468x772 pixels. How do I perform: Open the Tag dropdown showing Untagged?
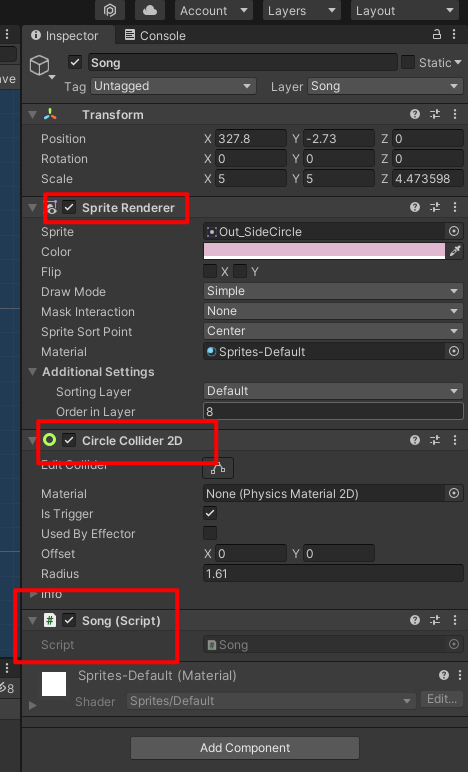pos(173,86)
